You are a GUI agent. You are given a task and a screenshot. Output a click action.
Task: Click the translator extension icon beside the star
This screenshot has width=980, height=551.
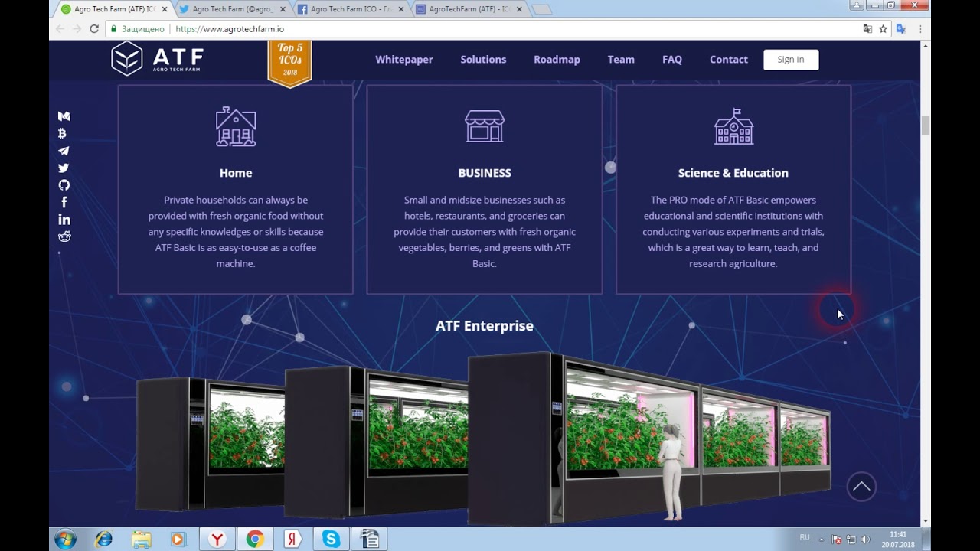point(901,28)
